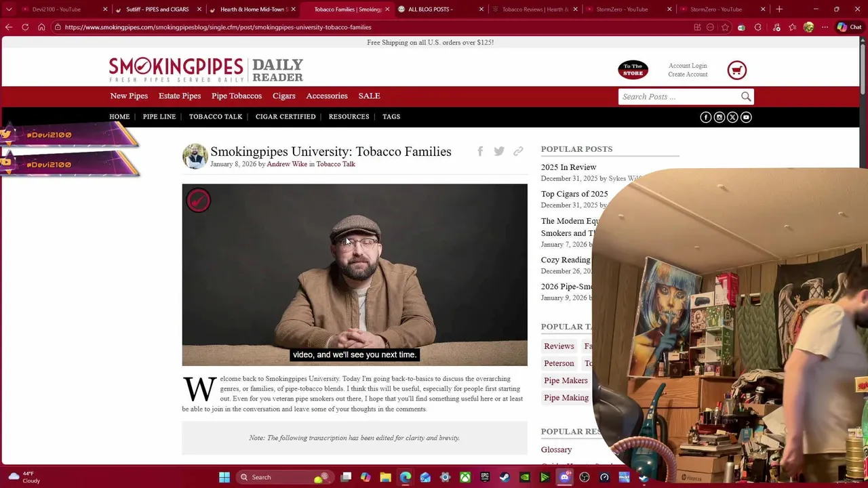The image size is (868, 488).
Task: Add this page to favorites star
Action: pos(725,27)
